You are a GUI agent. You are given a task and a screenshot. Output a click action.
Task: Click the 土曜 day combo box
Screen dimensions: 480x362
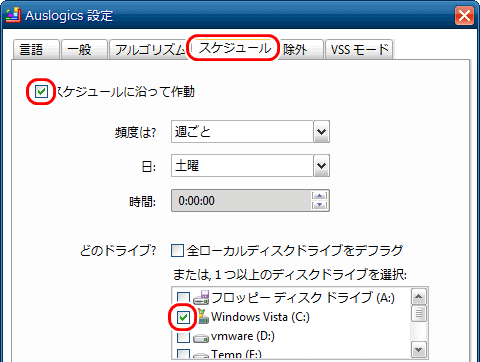(250, 165)
